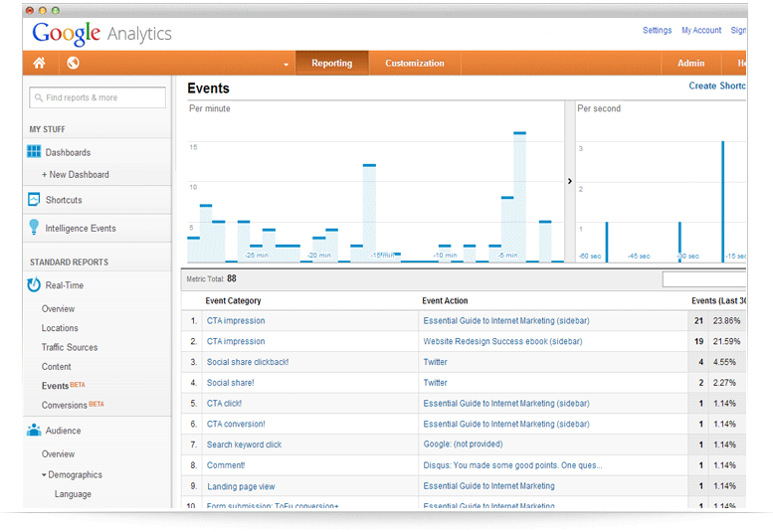Open Social share clickback! category
Screen dimensions: 773x532
pyautogui.click(x=248, y=362)
